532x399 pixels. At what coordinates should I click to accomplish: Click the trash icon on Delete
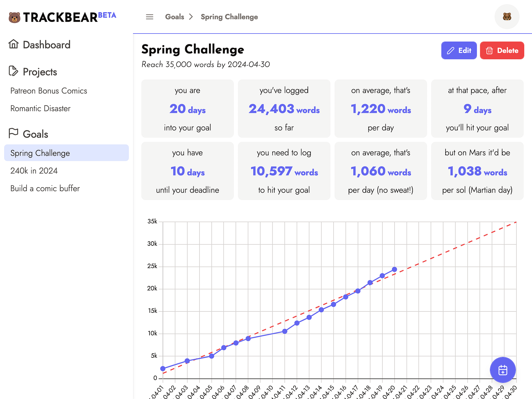click(489, 51)
